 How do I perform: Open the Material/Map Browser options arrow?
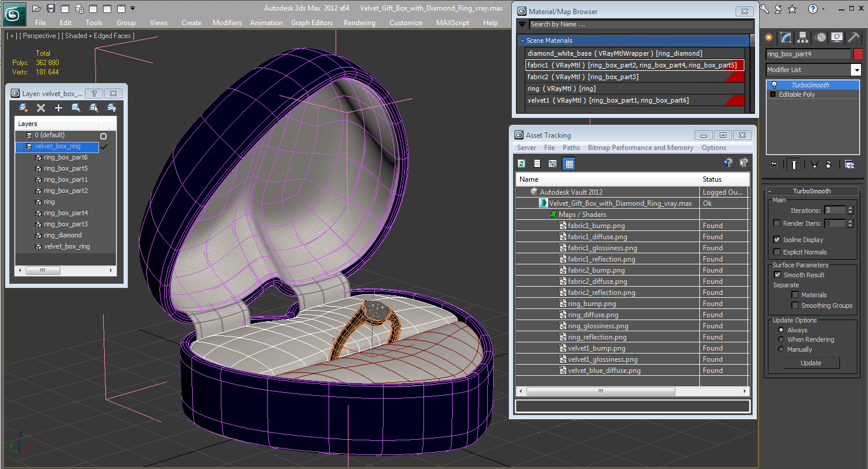pos(522,25)
